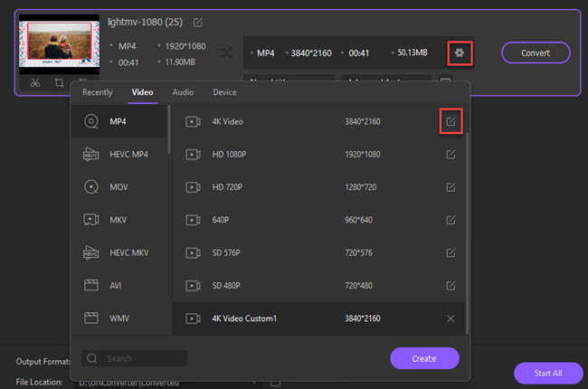Screen dimensions: 588x389
Task: Delete the 4K Video Custom1 preset
Action: pos(450,318)
